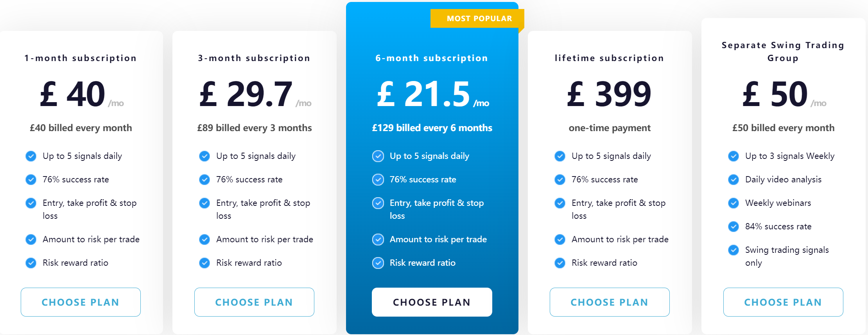Click the '6-month subscription' card title
868x335 pixels.
(432, 58)
